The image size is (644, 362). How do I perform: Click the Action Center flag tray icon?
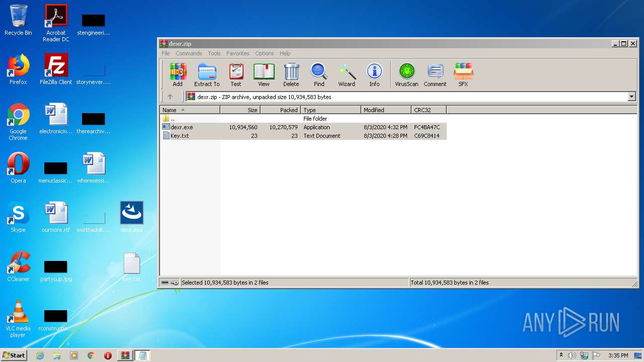[596, 355]
